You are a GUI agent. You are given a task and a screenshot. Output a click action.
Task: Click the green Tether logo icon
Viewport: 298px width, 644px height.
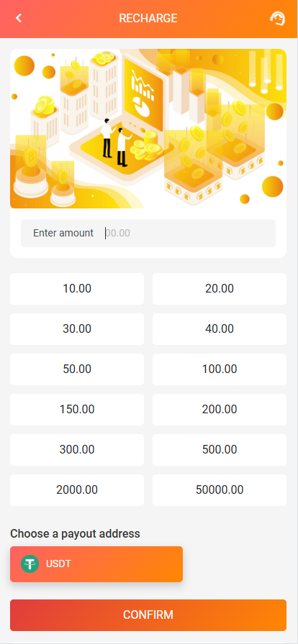pyautogui.click(x=30, y=564)
